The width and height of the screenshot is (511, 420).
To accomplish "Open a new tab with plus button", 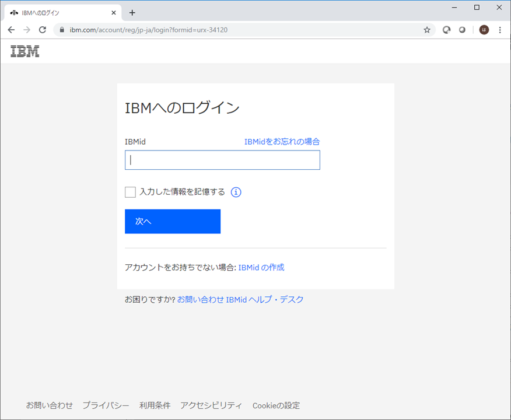I will (x=132, y=12).
